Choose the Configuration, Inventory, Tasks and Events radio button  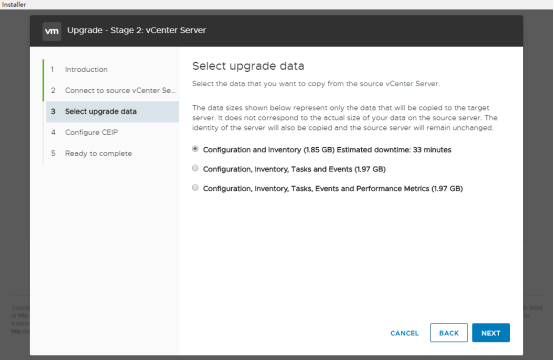pos(195,168)
